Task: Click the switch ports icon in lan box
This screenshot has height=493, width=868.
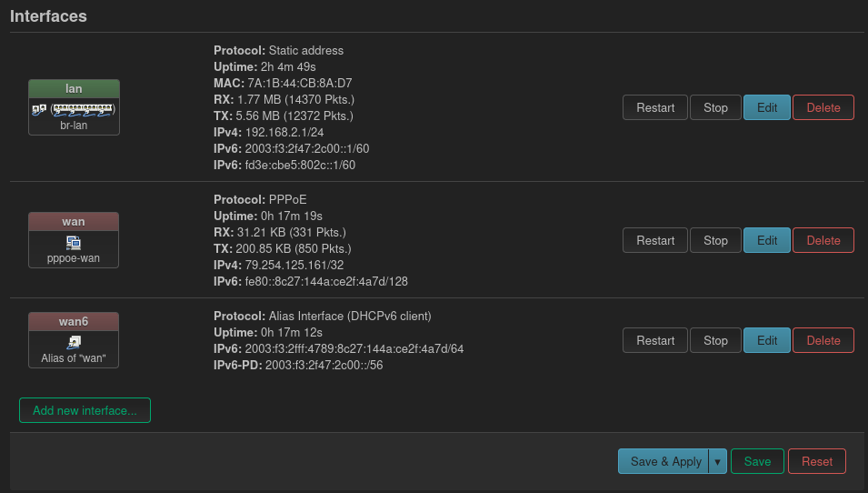Action: click(83, 110)
